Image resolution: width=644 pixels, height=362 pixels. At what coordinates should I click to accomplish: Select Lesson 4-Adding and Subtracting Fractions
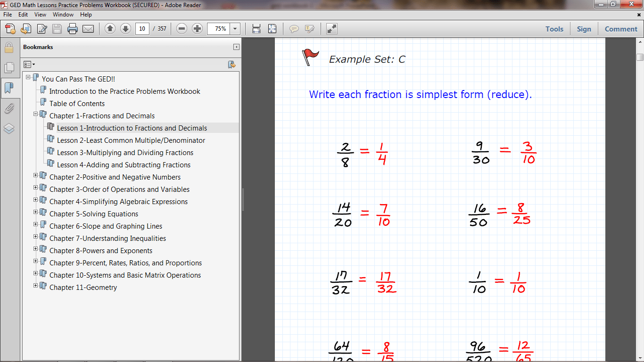pos(124,165)
